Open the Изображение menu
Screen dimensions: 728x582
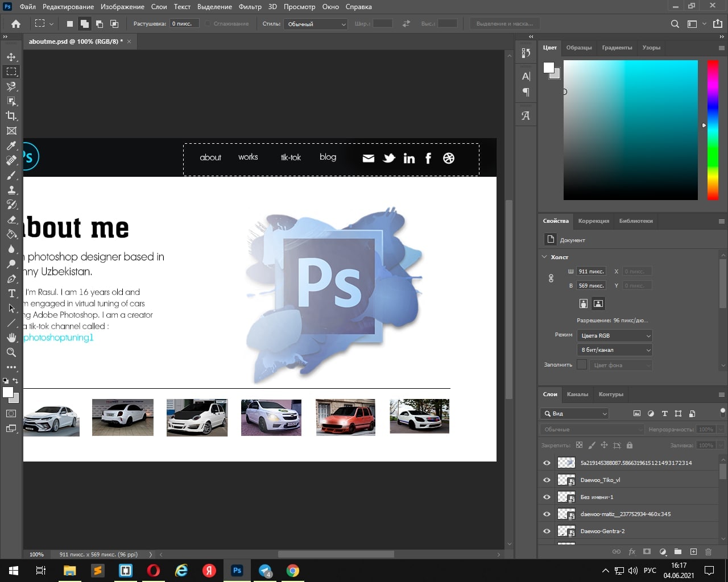click(x=122, y=7)
